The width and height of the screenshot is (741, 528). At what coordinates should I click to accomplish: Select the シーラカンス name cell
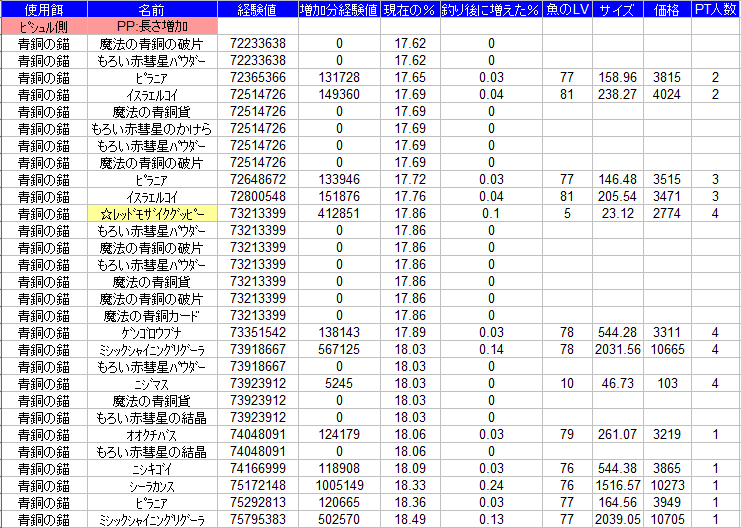[x=152, y=486]
